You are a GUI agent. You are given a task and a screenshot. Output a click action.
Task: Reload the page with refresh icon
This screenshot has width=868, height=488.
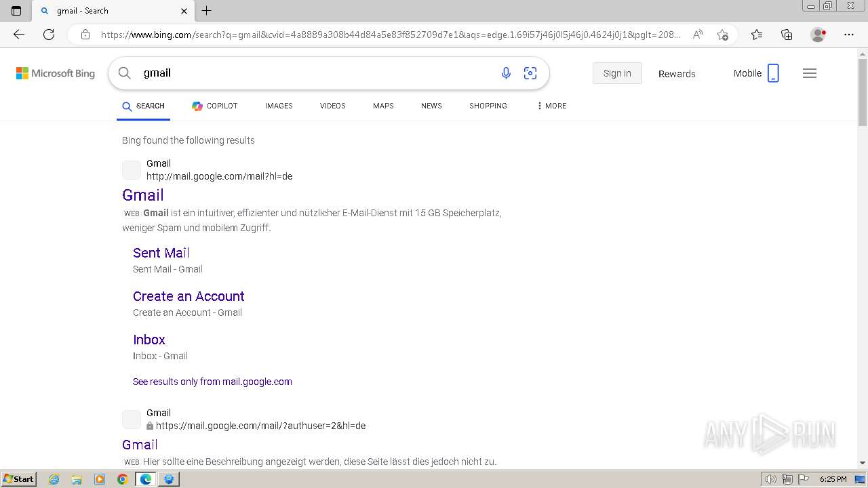point(49,35)
